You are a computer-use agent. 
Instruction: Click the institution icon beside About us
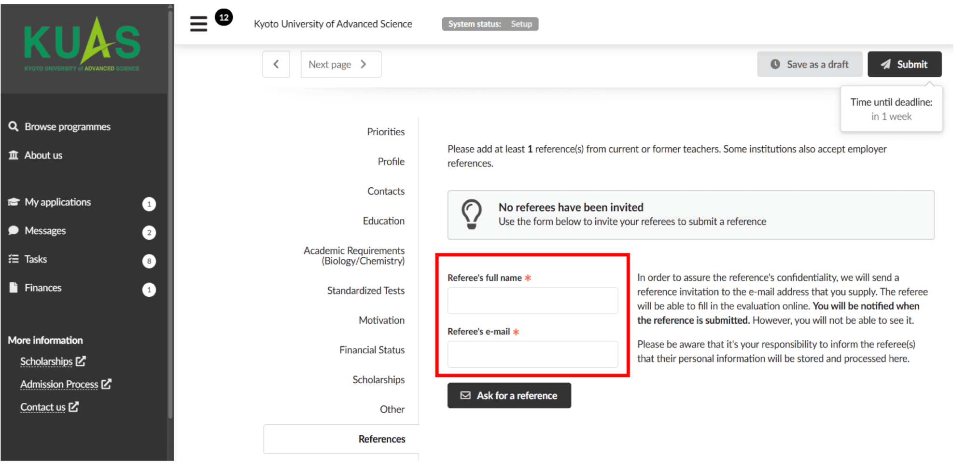tap(14, 155)
